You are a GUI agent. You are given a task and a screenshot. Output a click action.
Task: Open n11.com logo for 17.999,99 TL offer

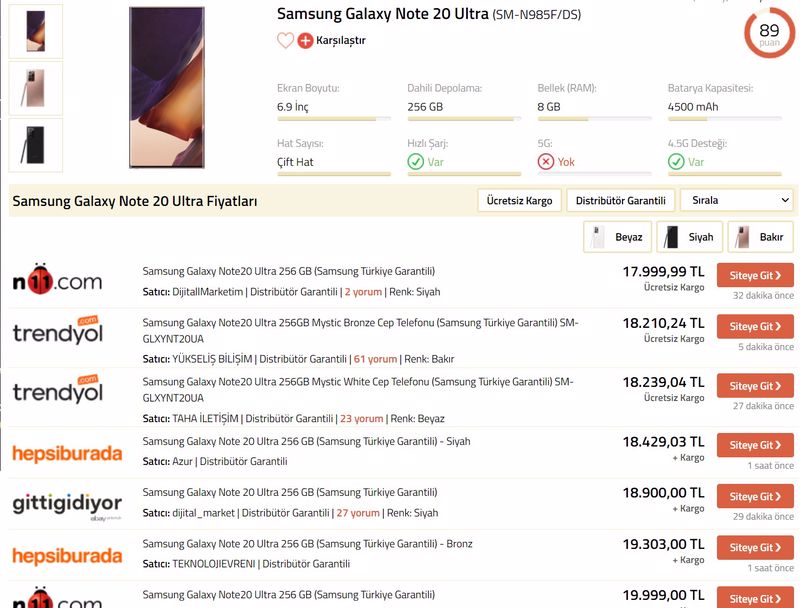57,280
